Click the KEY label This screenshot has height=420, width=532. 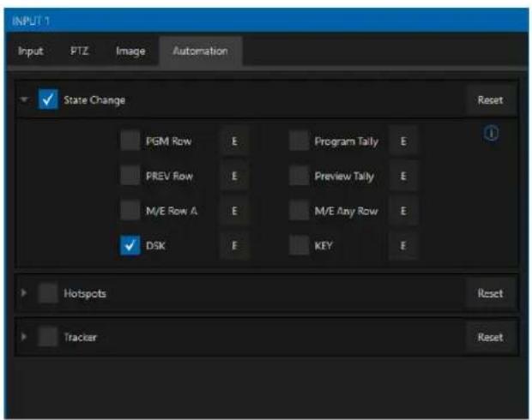(323, 246)
